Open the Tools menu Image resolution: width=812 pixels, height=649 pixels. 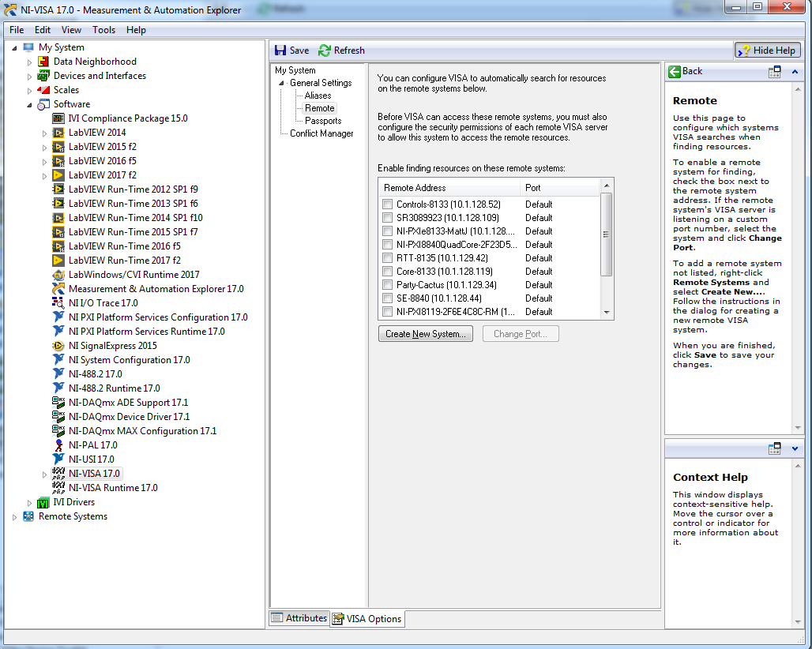(103, 30)
